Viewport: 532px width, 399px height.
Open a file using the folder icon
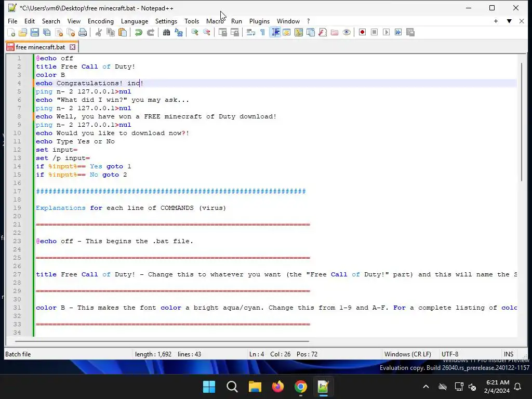23,32
